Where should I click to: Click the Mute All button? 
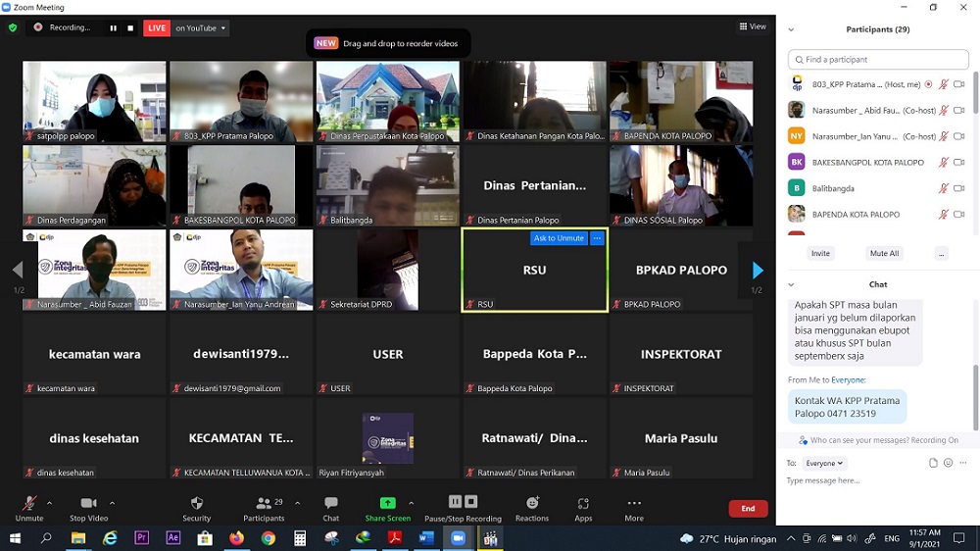[x=884, y=253]
